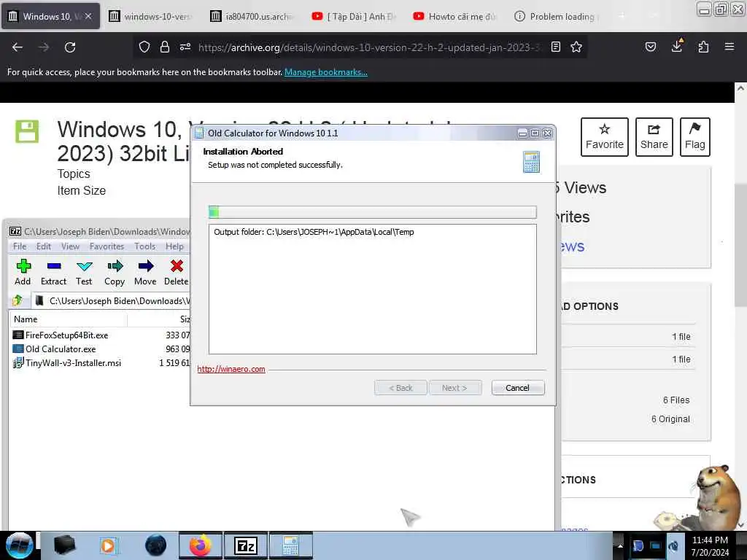Click the page vertical scrollbar thumb
Viewport: 747px width, 560px height.
pos(740,245)
